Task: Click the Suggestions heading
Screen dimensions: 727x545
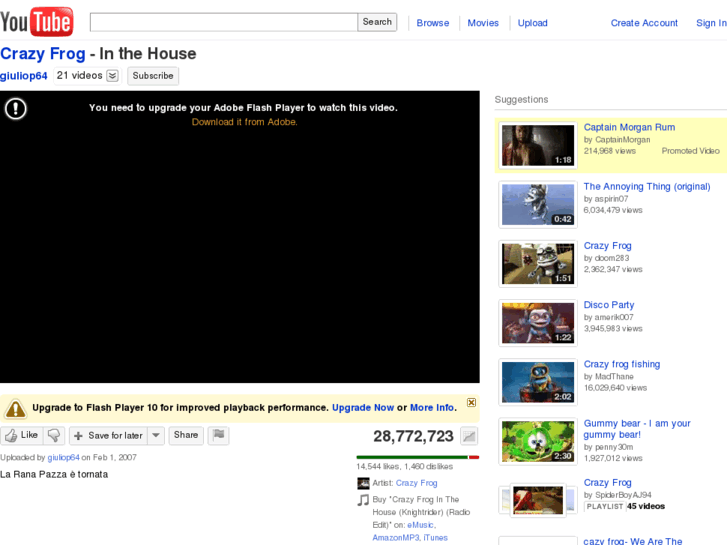Action: [x=521, y=100]
